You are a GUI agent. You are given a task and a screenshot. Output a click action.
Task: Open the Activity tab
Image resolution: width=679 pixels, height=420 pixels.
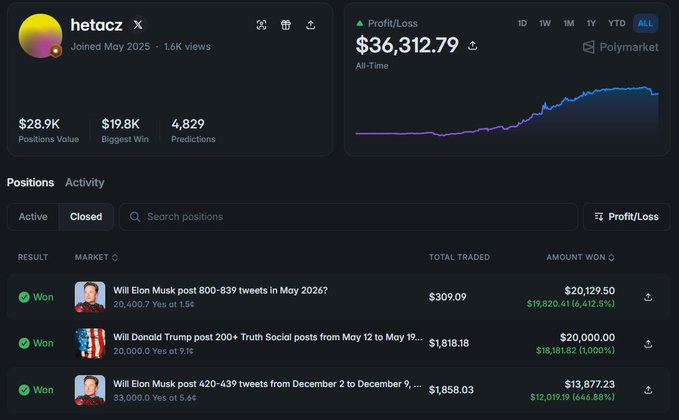pyautogui.click(x=85, y=182)
